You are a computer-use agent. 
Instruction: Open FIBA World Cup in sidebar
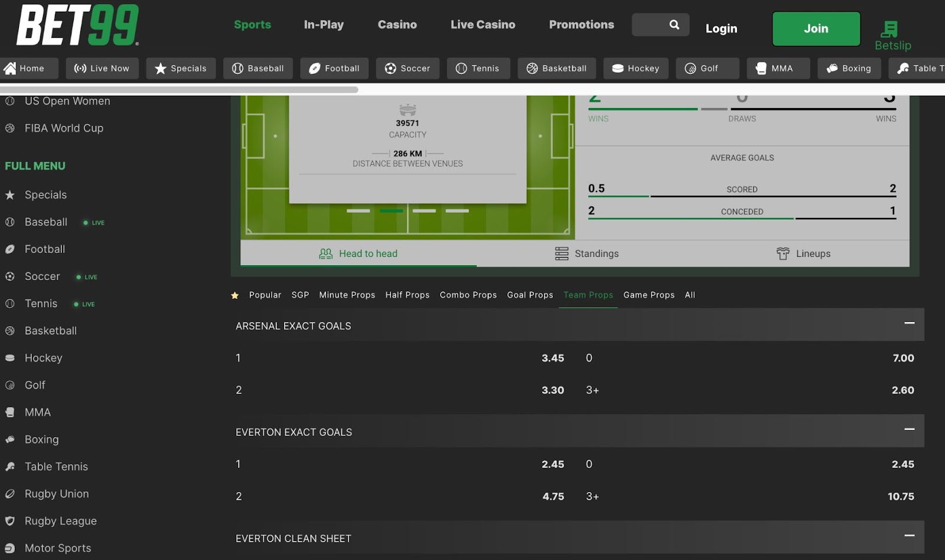(x=64, y=128)
